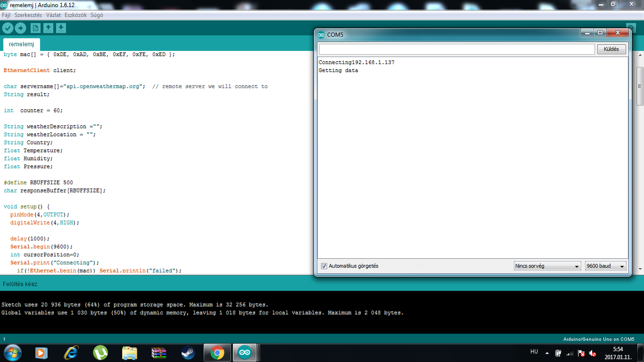Image resolution: width=644 pixels, height=362 pixels.
Task: Open the clock showing 5:54
Action: (618, 349)
